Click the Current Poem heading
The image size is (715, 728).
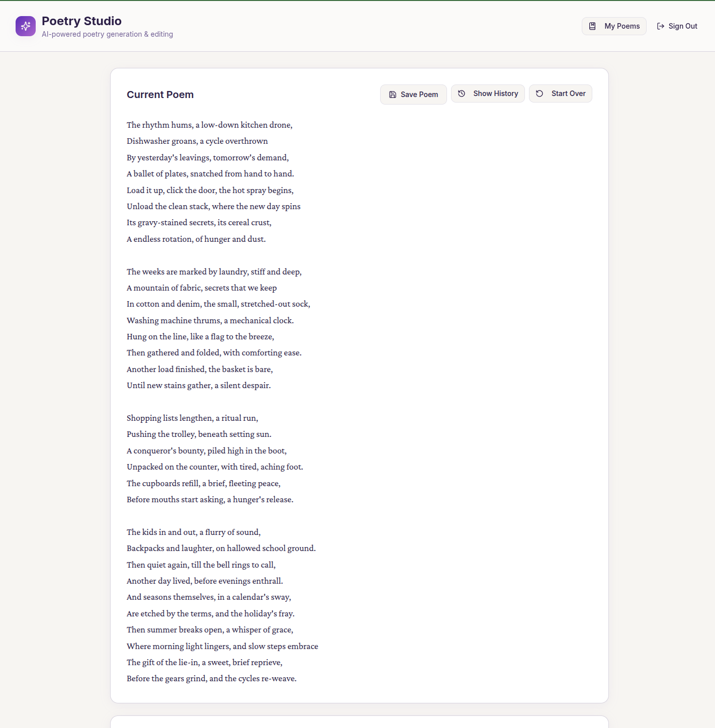click(160, 95)
